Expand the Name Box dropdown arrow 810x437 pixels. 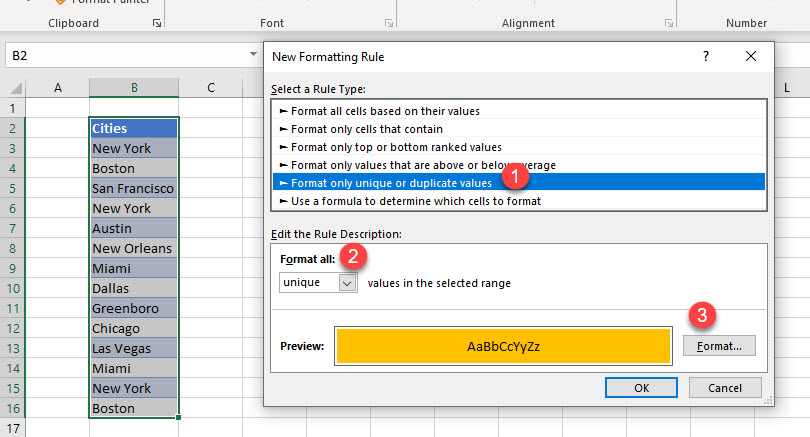pyautogui.click(x=254, y=56)
